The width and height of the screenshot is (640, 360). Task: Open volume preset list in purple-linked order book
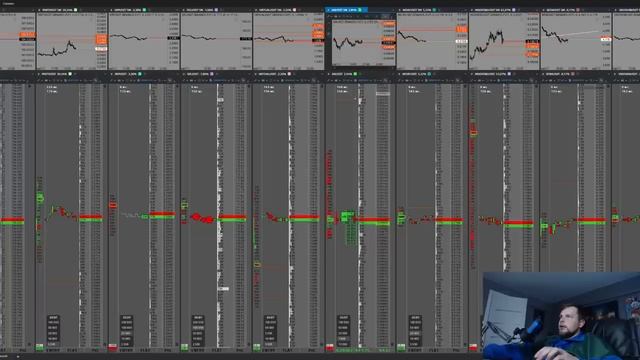[198, 331]
